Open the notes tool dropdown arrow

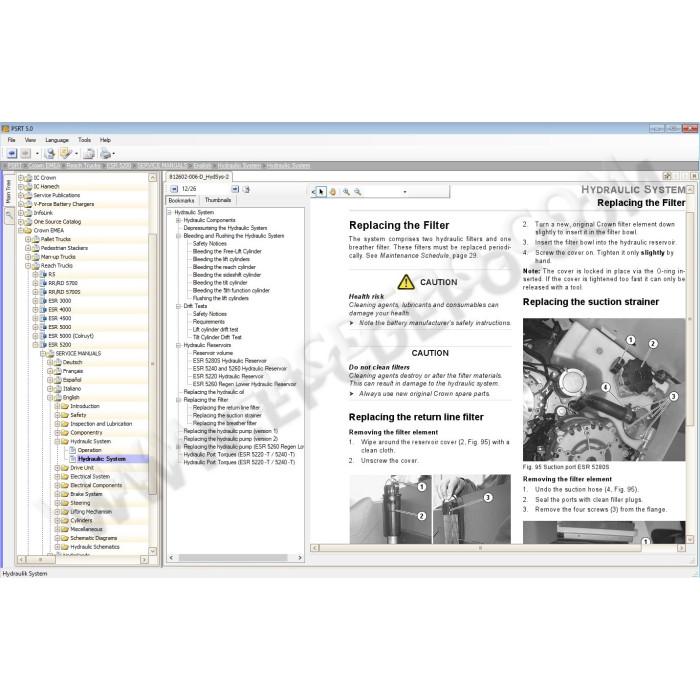coord(76,154)
